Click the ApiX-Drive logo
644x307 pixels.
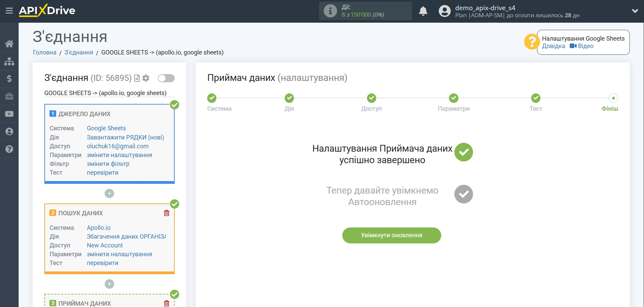[47, 10]
